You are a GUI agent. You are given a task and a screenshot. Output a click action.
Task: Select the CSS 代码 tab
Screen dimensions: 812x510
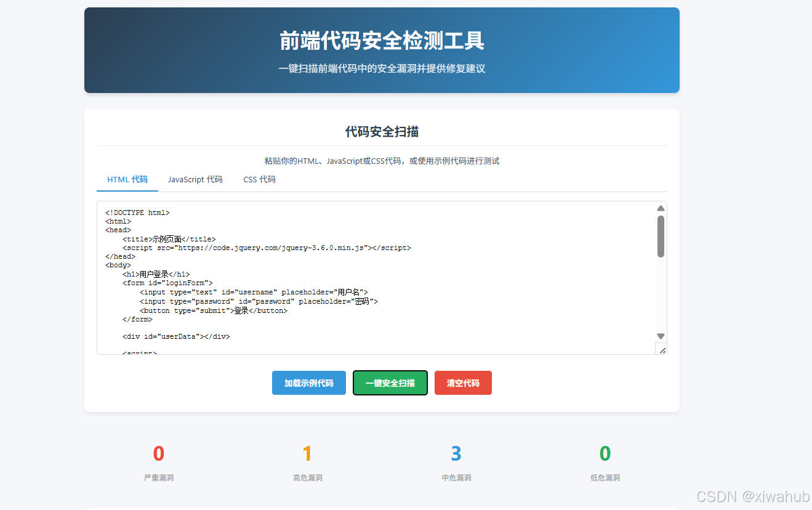(x=259, y=180)
